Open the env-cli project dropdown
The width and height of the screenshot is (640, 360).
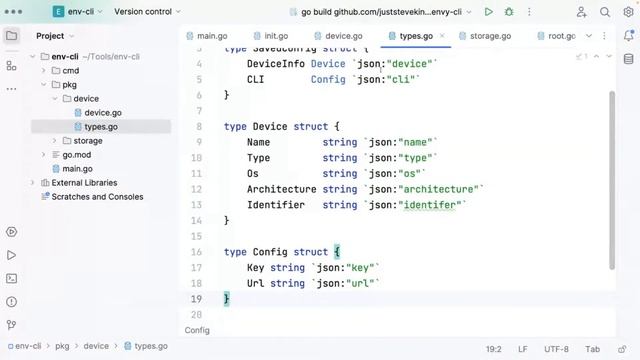78,12
